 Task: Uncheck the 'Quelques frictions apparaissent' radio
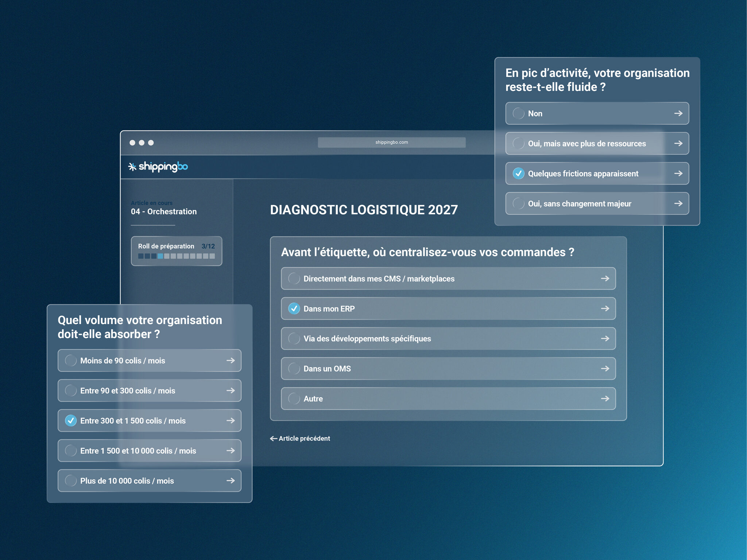(x=518, y=174)
